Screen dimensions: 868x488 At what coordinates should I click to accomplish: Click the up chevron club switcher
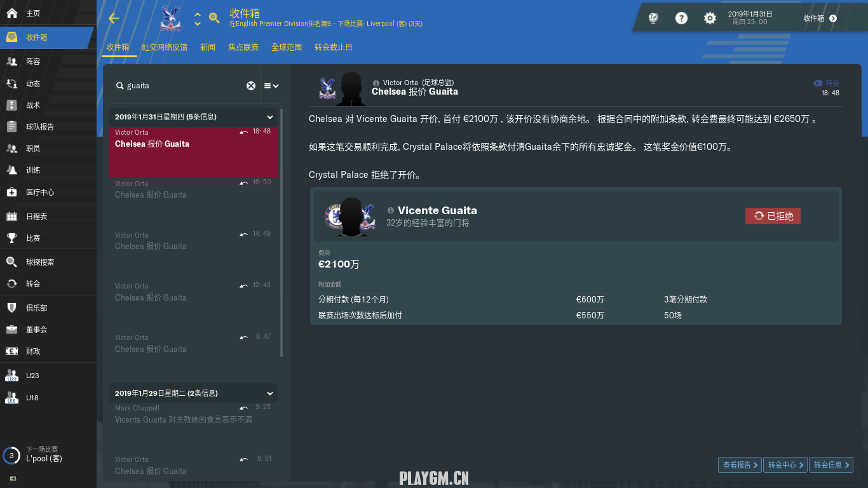[x=198, y=14]
